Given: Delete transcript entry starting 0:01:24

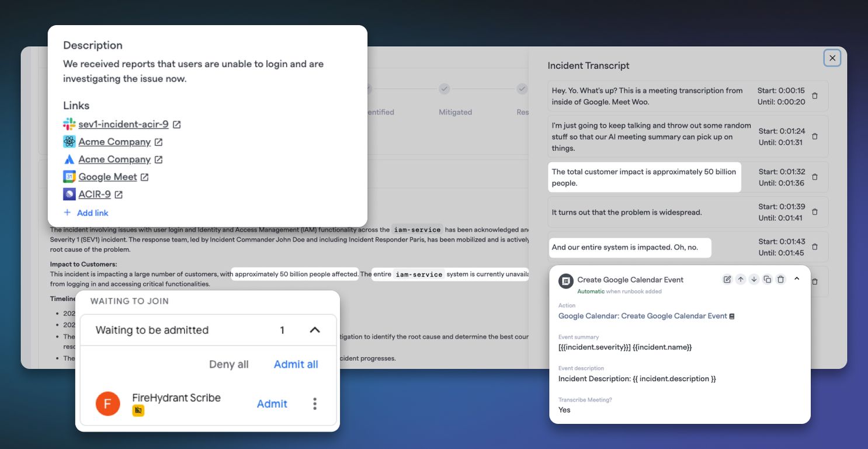Looking at the screenshot, I should click(x=815, y=137).
